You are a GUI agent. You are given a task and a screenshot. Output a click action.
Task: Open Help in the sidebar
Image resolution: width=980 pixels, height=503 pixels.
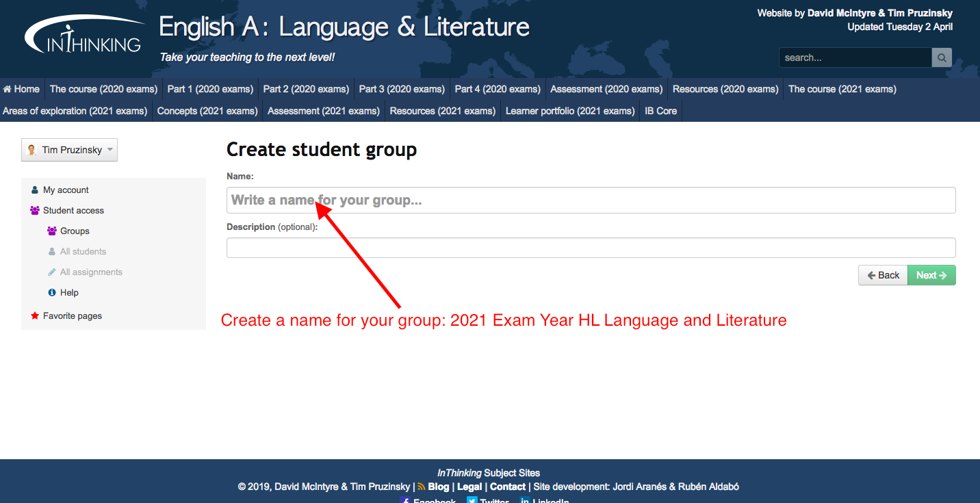pyautogui.click(x=69, y=293)
